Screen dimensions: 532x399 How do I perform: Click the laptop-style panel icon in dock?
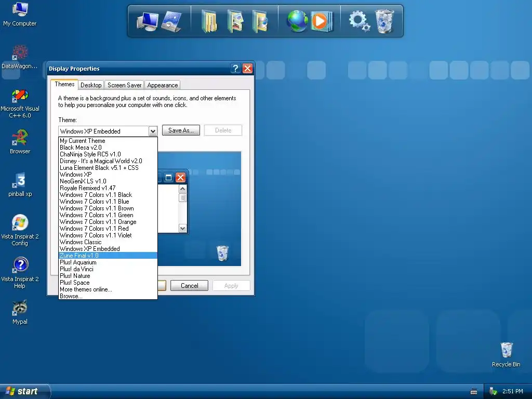(171, 21)
